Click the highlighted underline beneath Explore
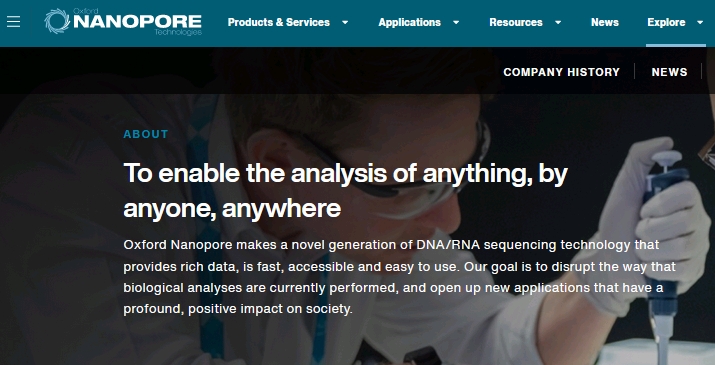The image size is (715, 365). [676, 45]
